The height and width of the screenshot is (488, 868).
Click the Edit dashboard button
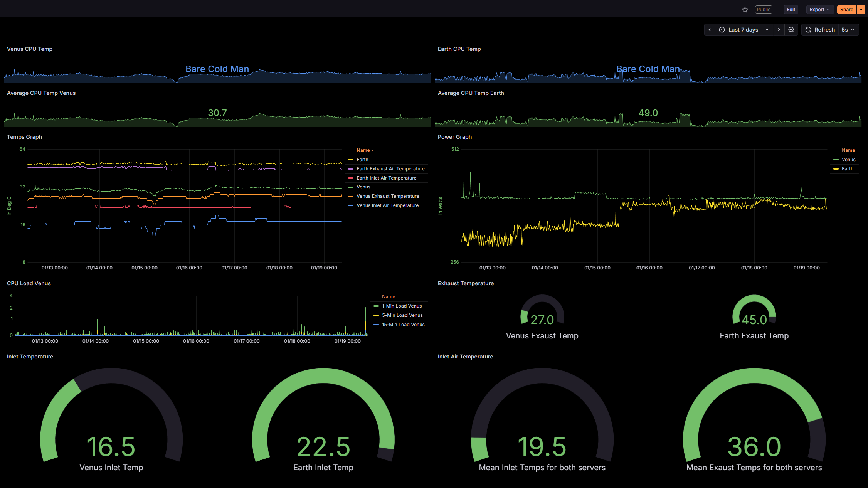click(x=791, y=10)
